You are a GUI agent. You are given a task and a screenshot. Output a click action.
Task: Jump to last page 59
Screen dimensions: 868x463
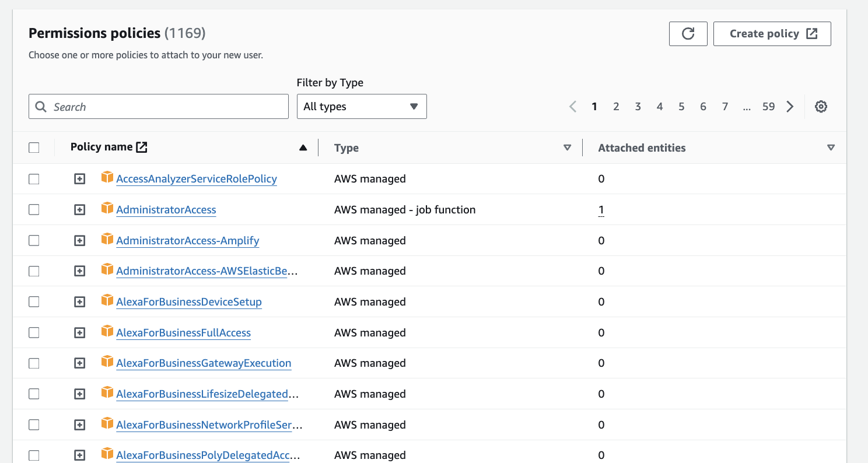point(768,107)
